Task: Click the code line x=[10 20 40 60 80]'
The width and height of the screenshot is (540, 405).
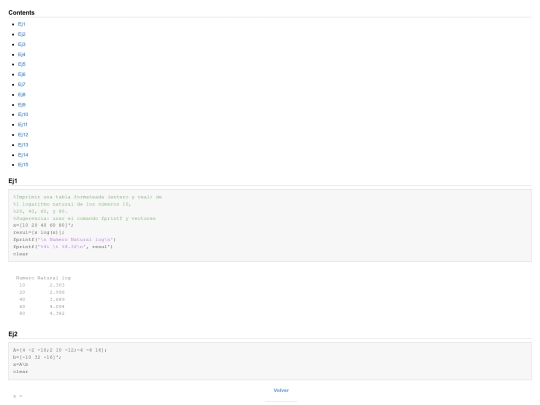Action: coord(43,225)
